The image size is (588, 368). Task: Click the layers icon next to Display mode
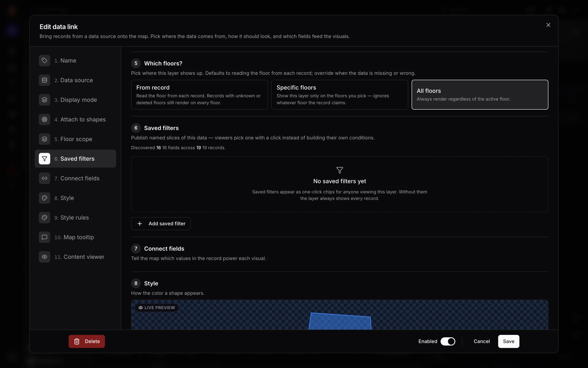44,100
